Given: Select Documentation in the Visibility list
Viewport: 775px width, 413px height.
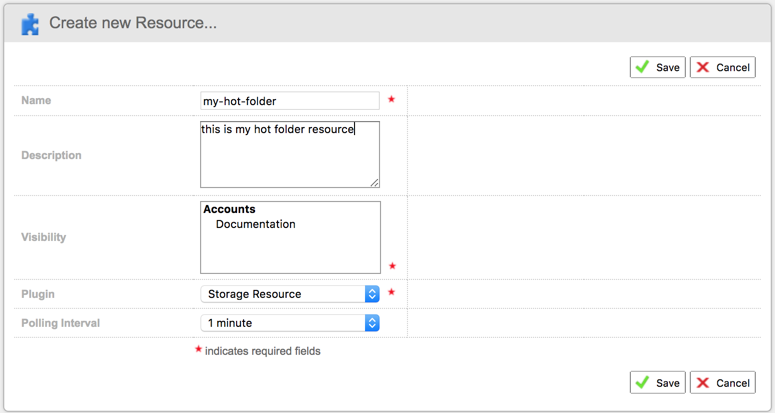Looking at the screenshot, I should pos(256,224).
